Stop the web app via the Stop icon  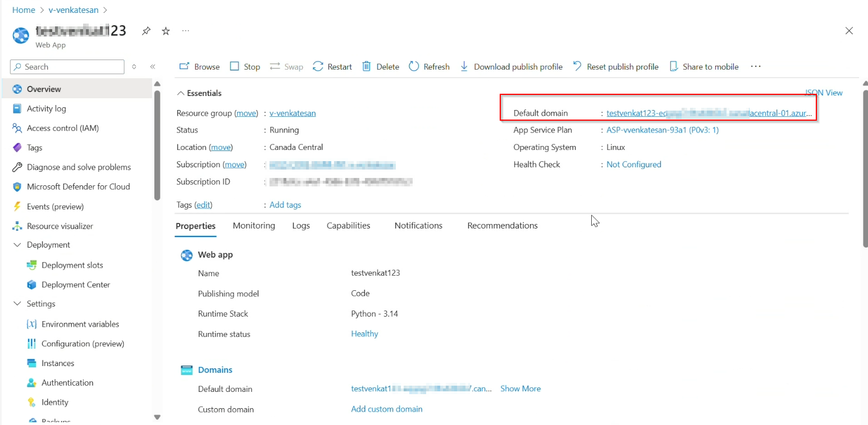click(235, 66)
